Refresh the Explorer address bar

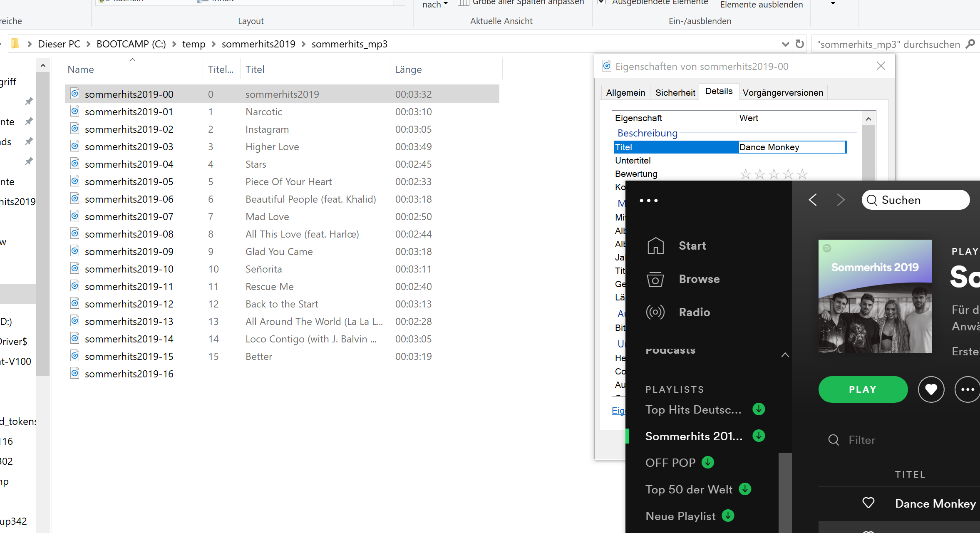pyautogui.click(x=799, y=44)
